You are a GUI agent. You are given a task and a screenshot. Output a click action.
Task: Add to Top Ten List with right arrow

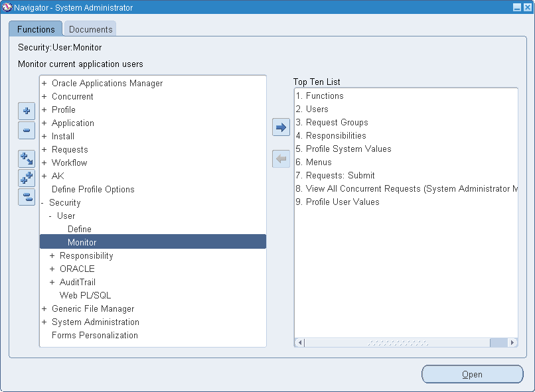click(281, 127)
